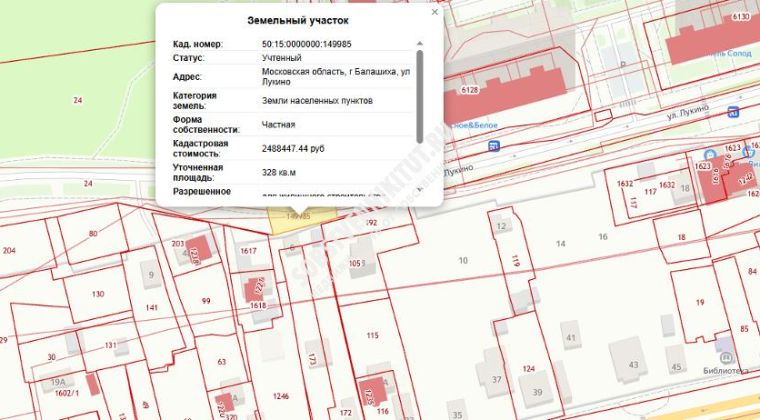Click gray building 41 on the map

tap(570, 337)
